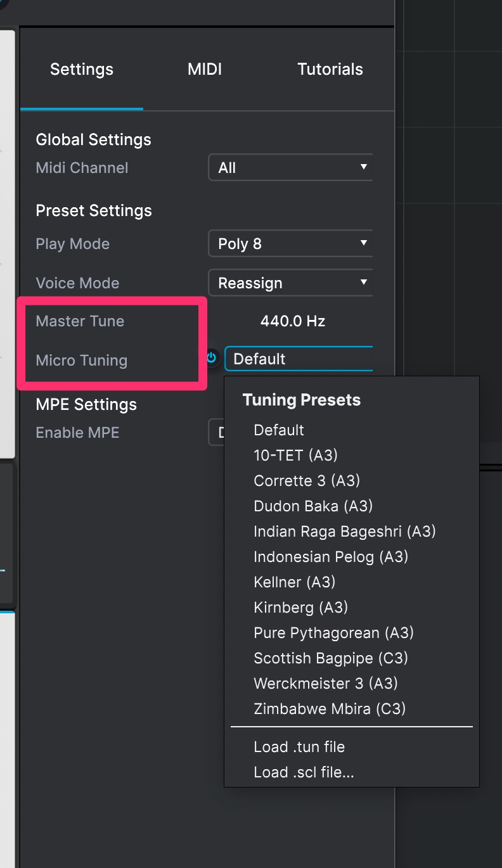The image size is (502, 868).
Task: Choose the Default tuning preset
Action: pos(279,430)
